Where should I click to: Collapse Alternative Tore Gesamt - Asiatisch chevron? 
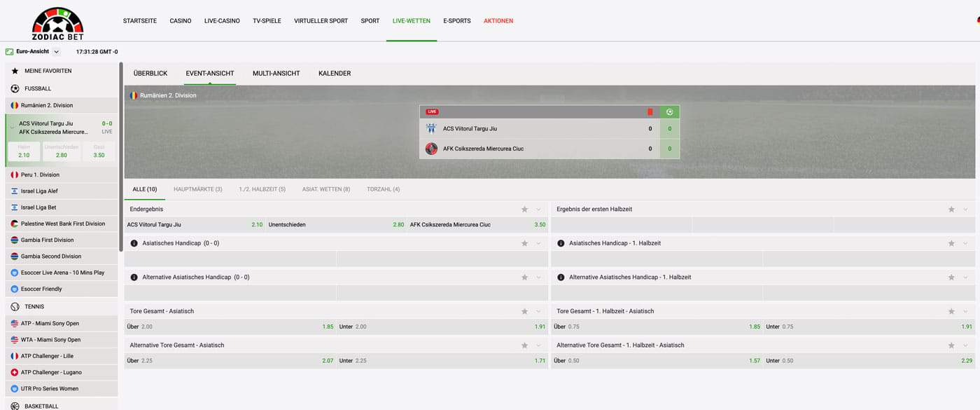[539, 345]
